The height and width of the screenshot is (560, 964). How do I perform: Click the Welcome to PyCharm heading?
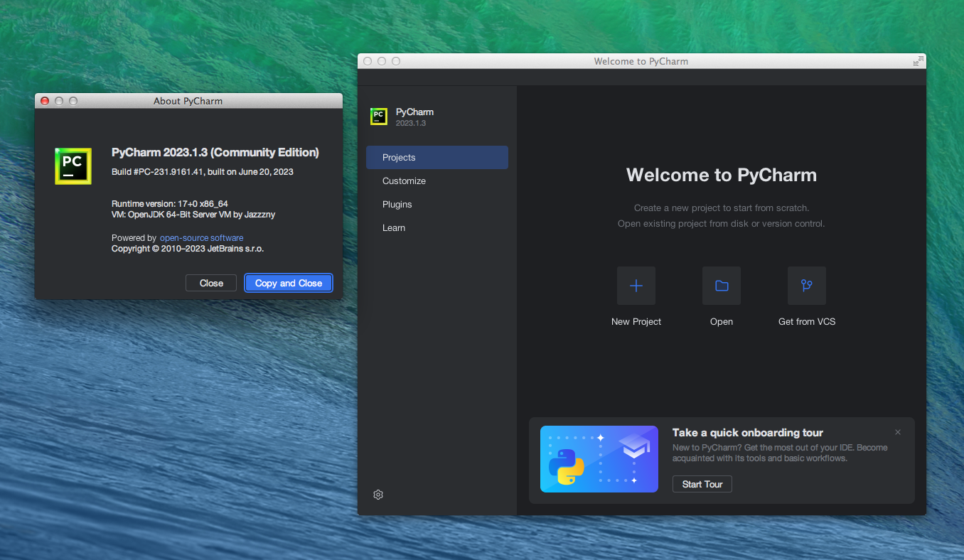click(722, 175)
